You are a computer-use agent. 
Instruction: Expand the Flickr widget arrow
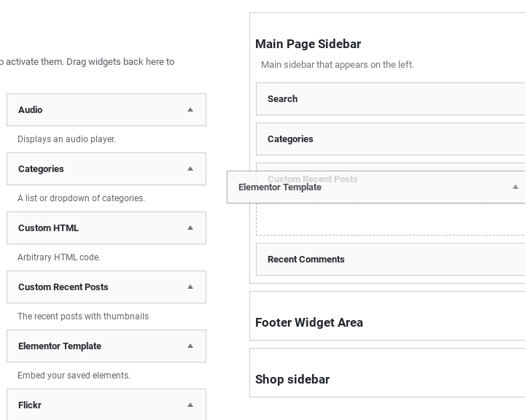click(190, 405)
